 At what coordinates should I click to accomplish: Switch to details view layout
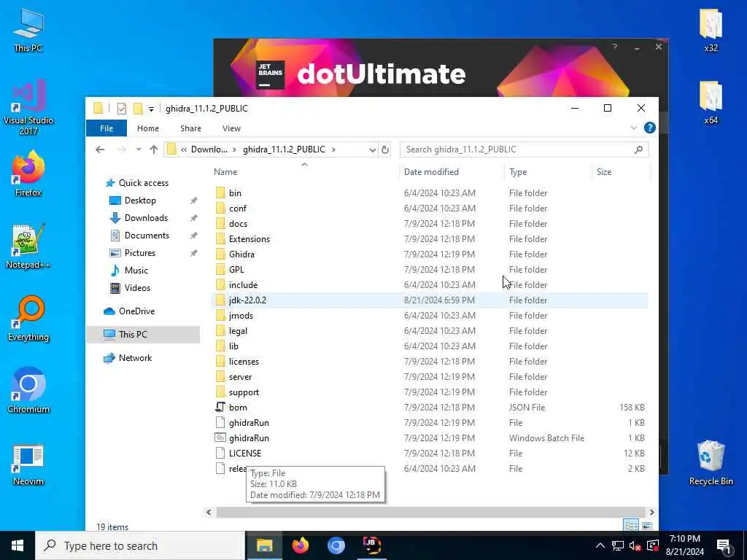point(631,526)
